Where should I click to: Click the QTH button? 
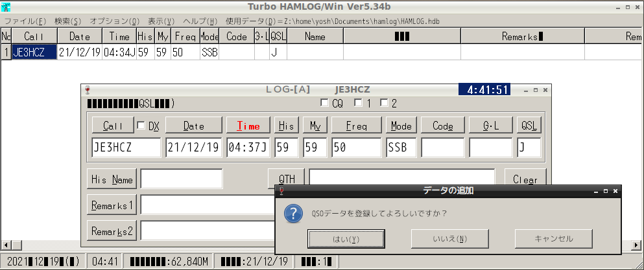pyautogui.click(x=286, y=179)
